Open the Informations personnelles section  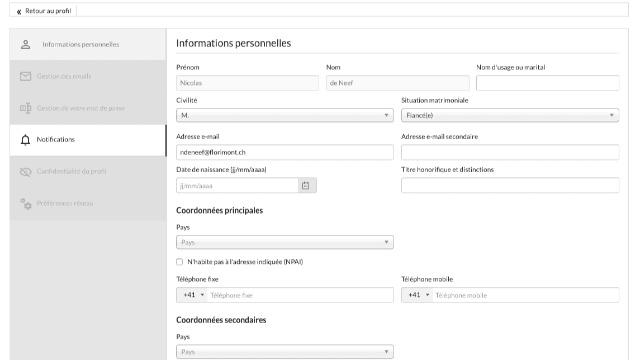coord(88,44)
